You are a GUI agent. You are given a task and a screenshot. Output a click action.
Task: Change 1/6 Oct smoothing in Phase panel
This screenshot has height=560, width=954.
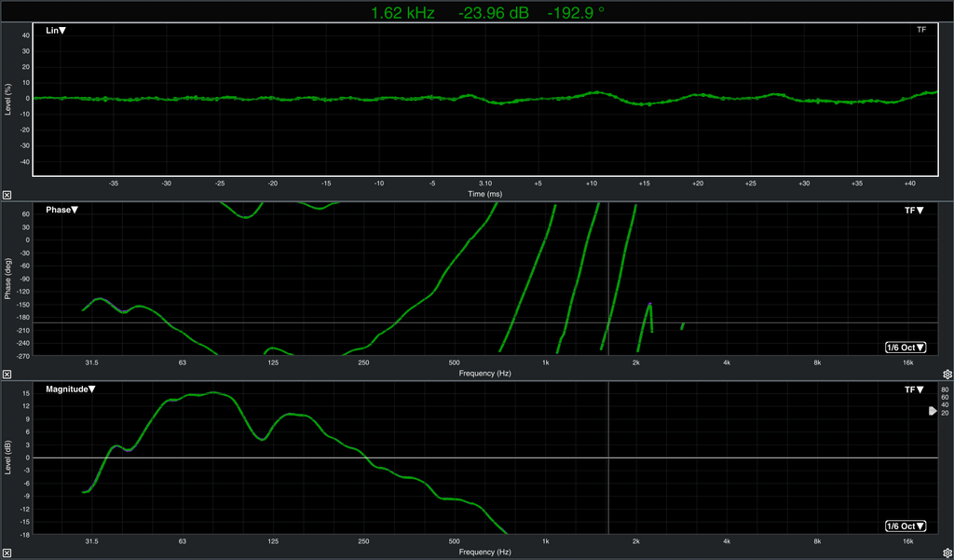[x=906, y=348]
